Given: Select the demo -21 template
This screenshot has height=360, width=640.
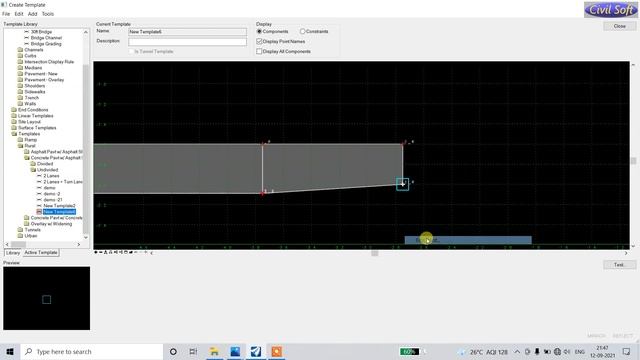Looking at the screenshot, I should pyautogui.click(x=53, y=200).
